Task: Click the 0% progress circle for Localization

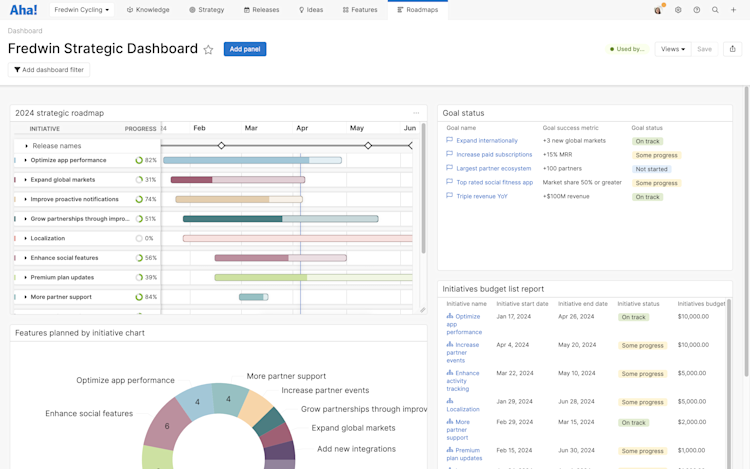Action: click(139, 238)
